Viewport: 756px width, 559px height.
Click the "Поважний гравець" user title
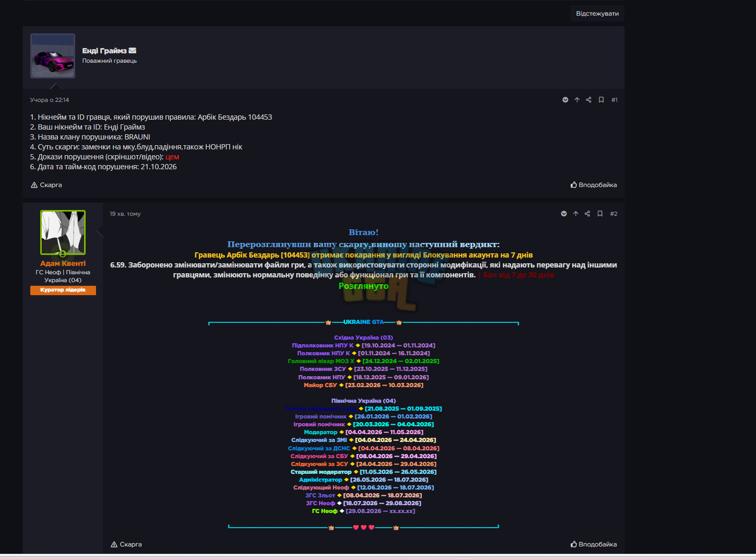pos(110,61)
